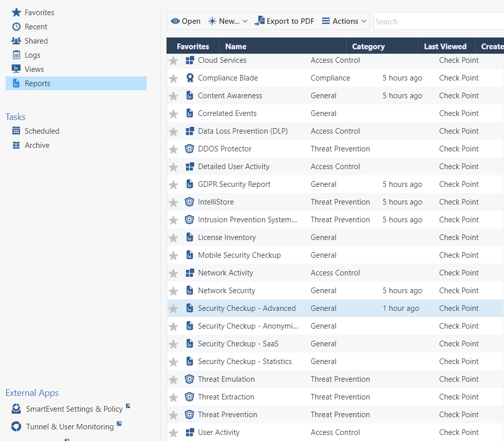Viewport: 504px width, 441px height.
Task: Open the Actions dropdown menu
Action: coord(344,21)
